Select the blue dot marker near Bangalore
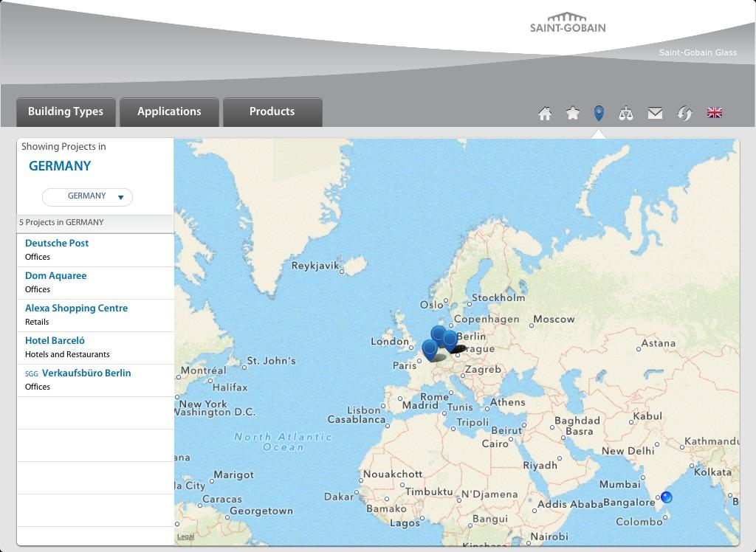The image size is (756, 552). pos(667,497)
